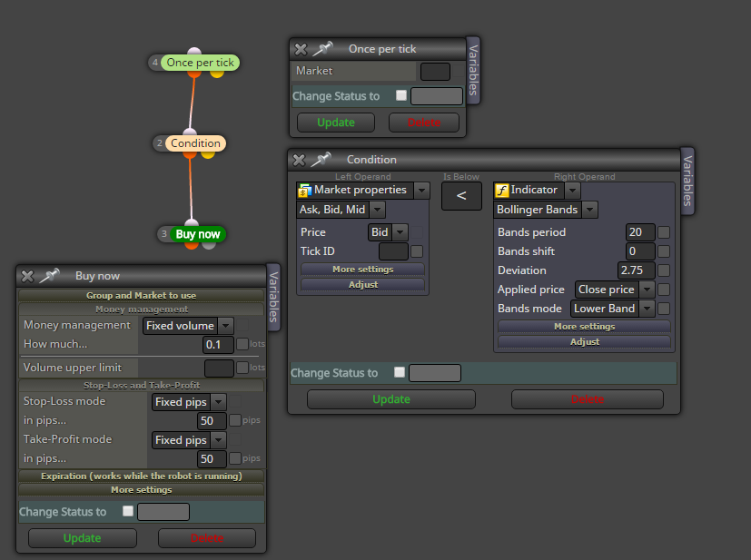The height and width of the screenshot is (560, 751).
Task: Click the Market properties icon in Left Operand
Action: click(x=304, y=191)
